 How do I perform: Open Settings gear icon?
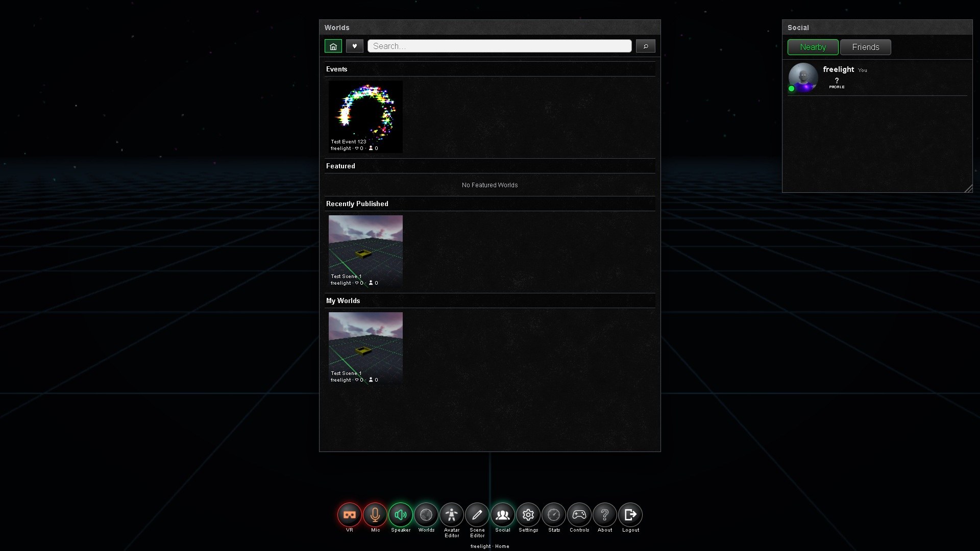[x=528, y=515]
